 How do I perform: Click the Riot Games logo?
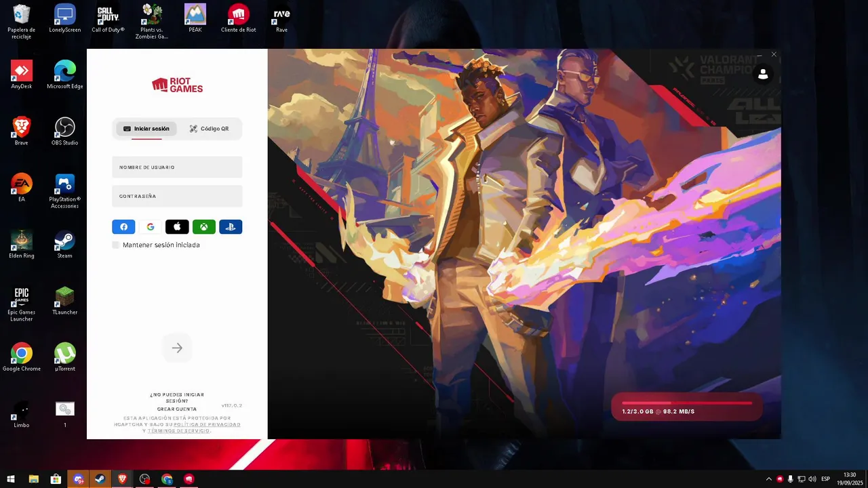(177, 85)
